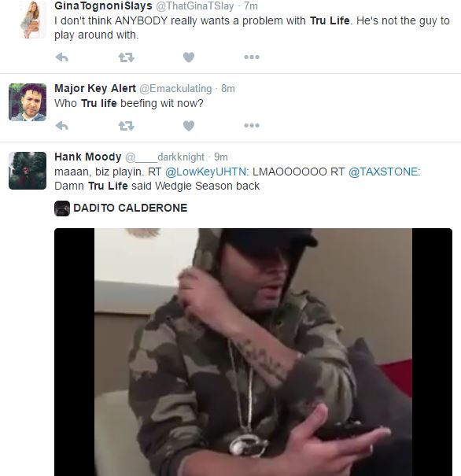Click the @Emackulating handle
Viewport: 461px width, 476px height.
[175, 89]
